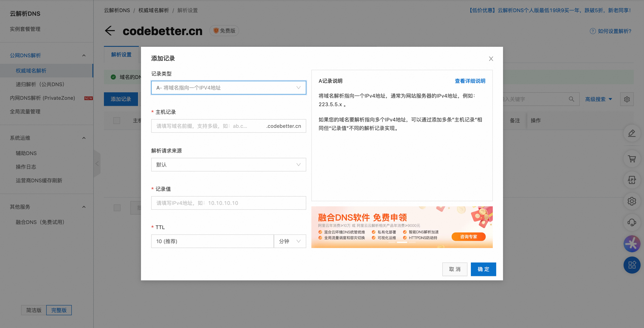The height and width of the screenshot is (328, 644).
Task: Select 权威域名解析 in the sidebar
Action: tap(46, 71)
